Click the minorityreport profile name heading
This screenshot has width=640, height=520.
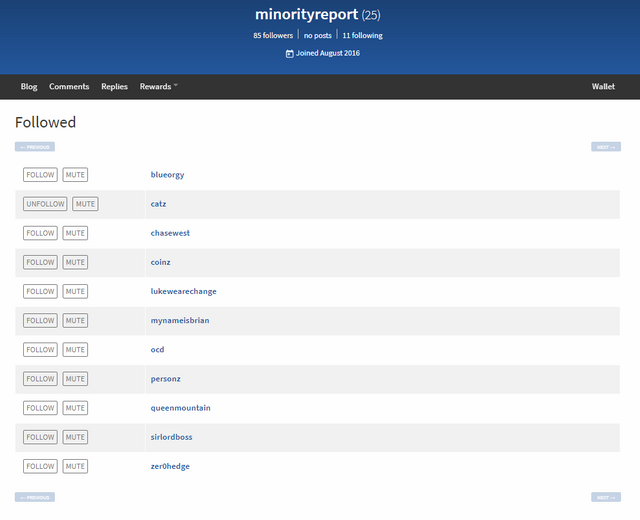click(307, 15)
